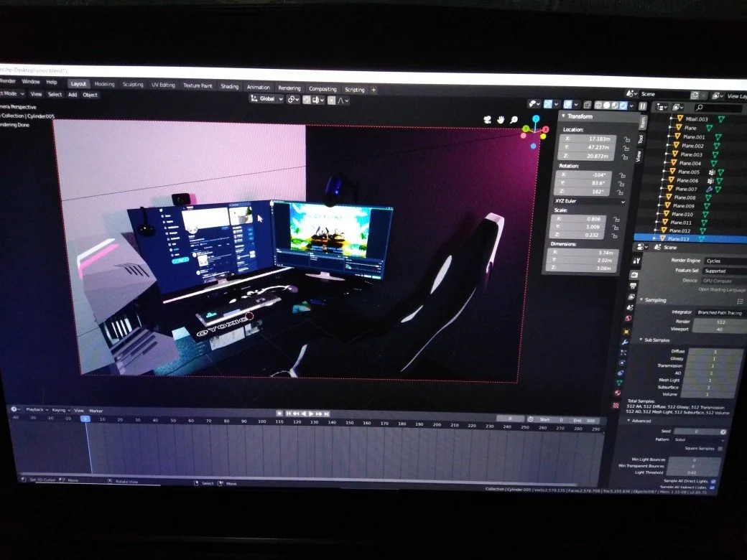Screen dimensions: 747x560
Task: Toggle viewport gizmos button
Action: 548,104
